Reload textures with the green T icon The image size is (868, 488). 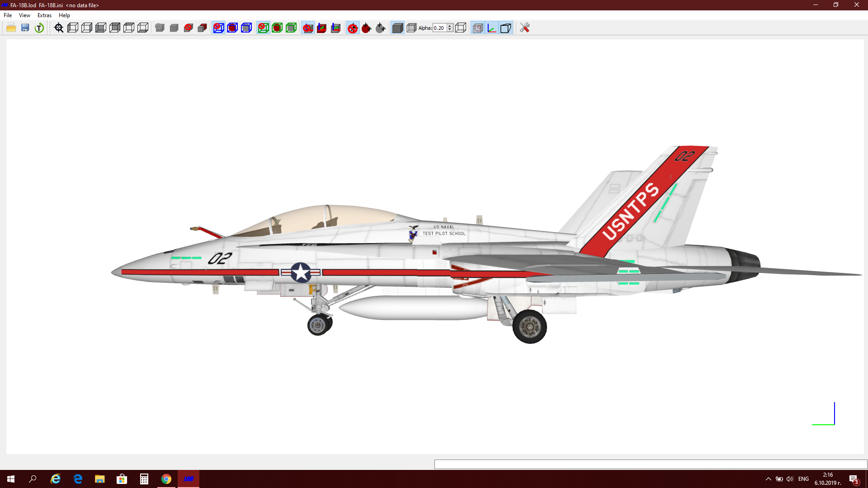[39, 28]
